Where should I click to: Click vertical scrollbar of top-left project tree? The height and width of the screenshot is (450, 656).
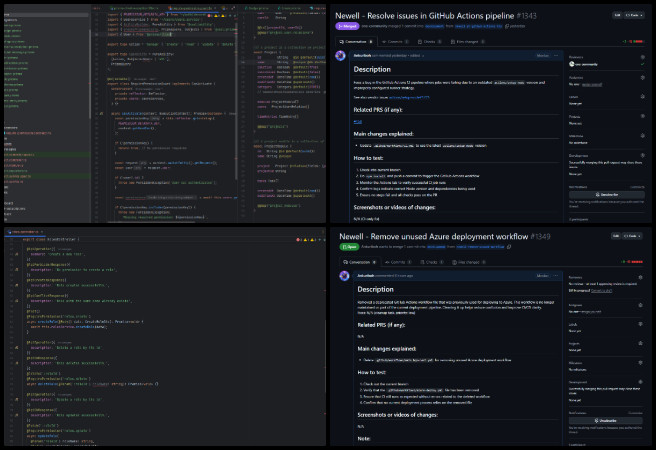click(90, 73)
